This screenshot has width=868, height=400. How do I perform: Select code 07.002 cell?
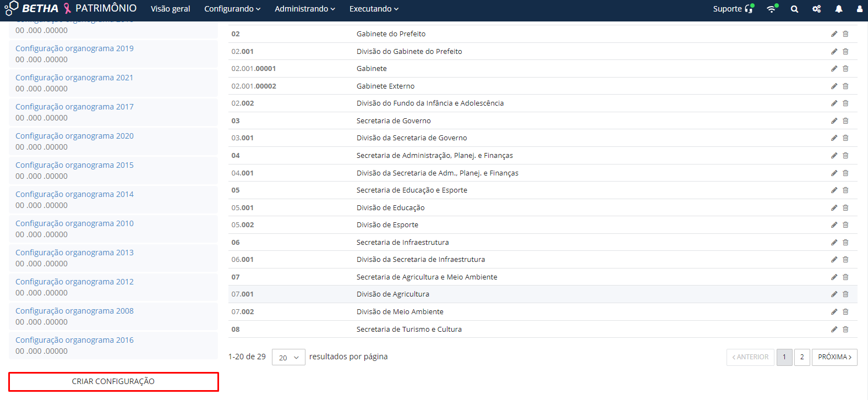pos(242,312)
